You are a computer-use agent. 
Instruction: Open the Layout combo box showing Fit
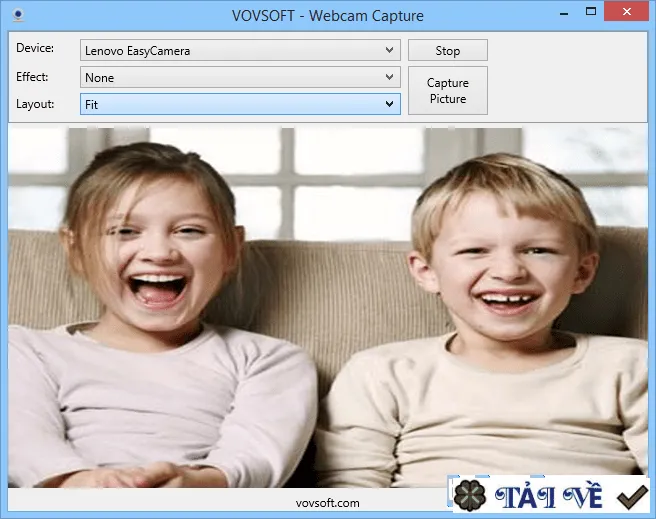240,104
